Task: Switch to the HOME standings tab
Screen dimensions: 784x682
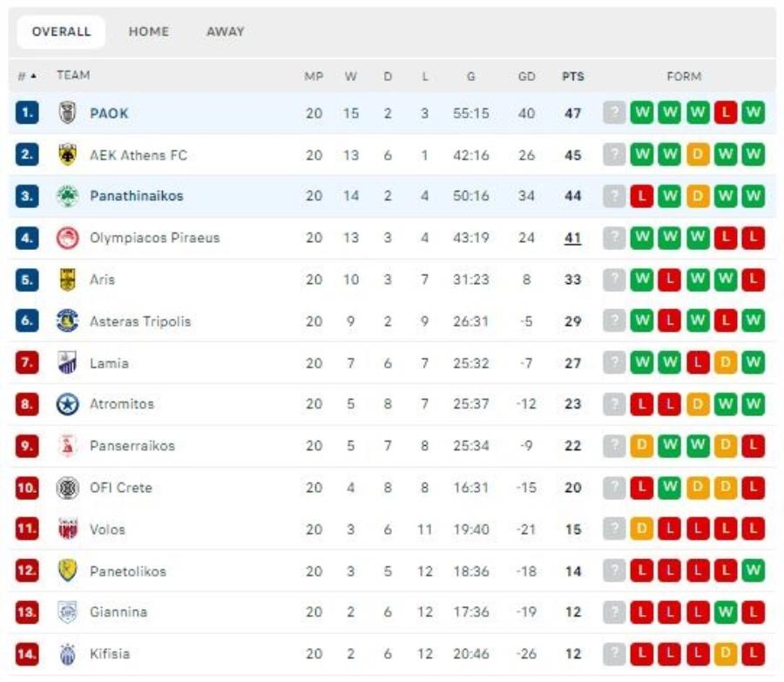Action: pos(148,31)
